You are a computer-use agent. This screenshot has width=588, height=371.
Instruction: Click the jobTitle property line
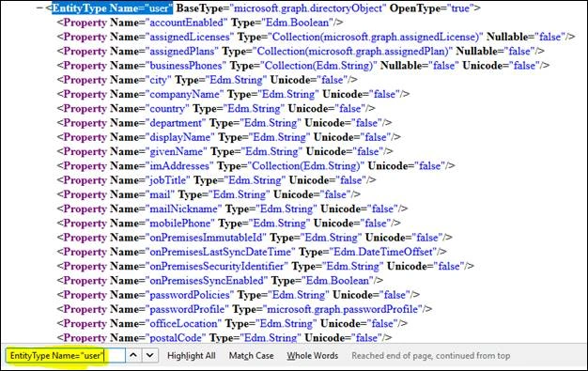tap(216, 180)
